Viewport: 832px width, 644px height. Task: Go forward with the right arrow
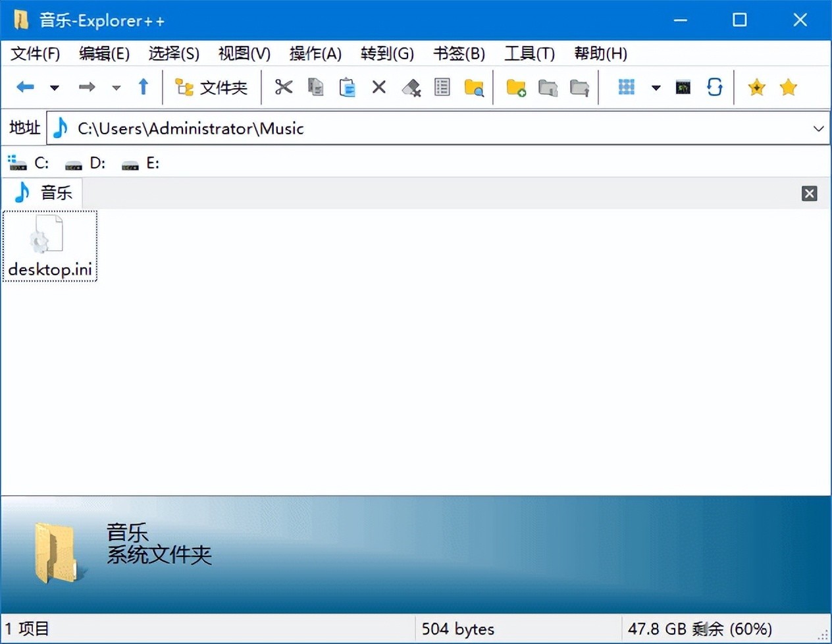[87, 87]
